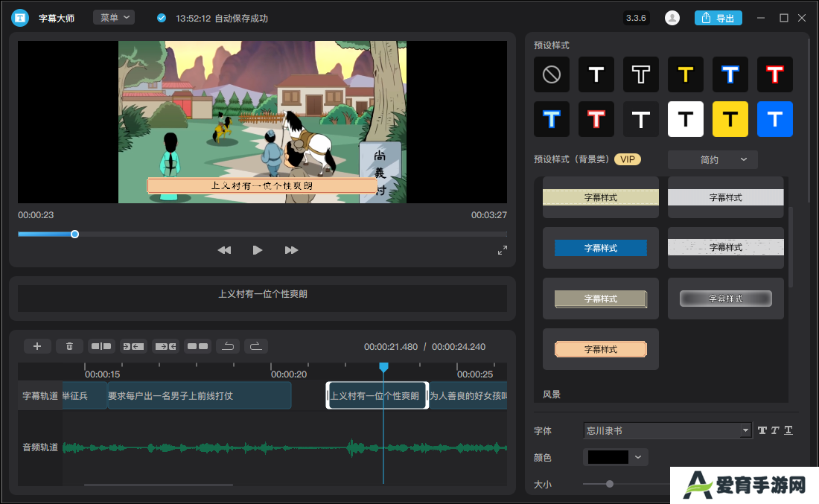Select the khaki framed 字幕样式 thumbnail
Viewport: 819px width, 504px height.
601,299
